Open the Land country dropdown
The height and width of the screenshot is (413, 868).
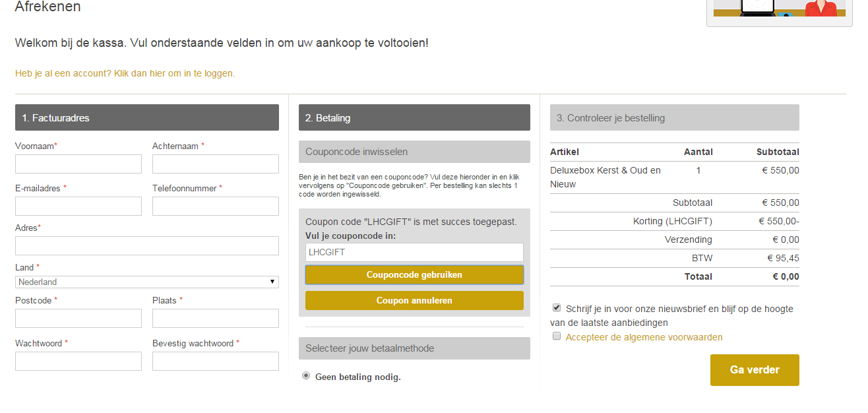pyautogui.click(x=147, y=282)
